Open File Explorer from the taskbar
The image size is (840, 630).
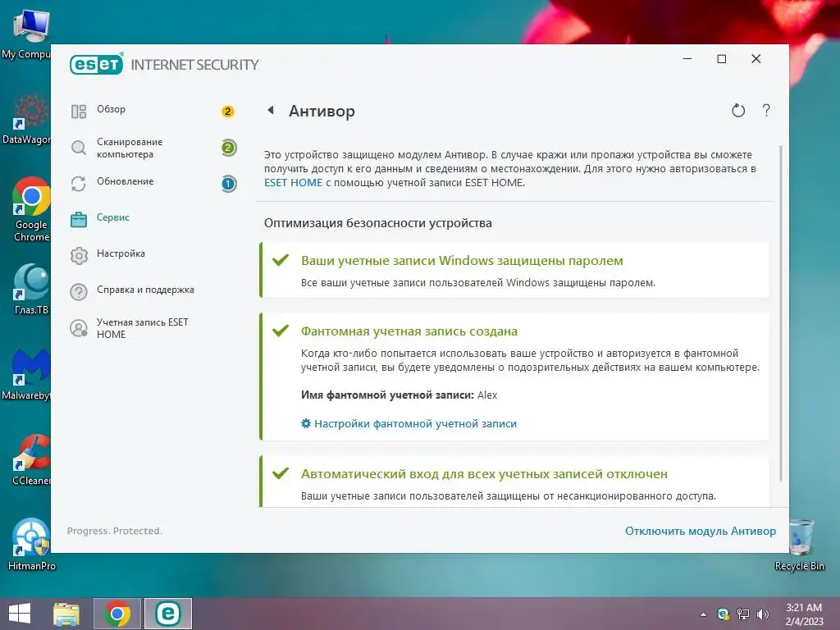click(66, 614)
